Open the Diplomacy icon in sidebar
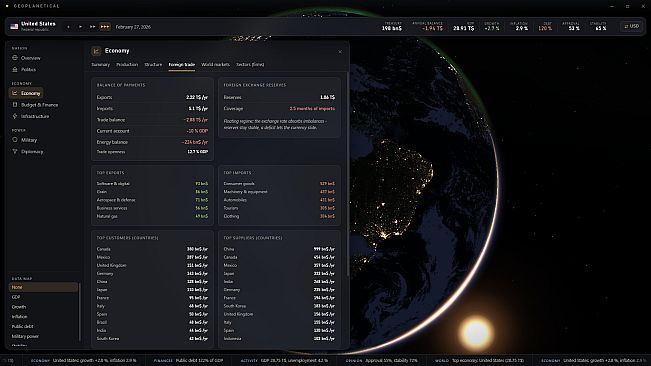The width and height of the screenshot is (651, 366). point(15,151)
